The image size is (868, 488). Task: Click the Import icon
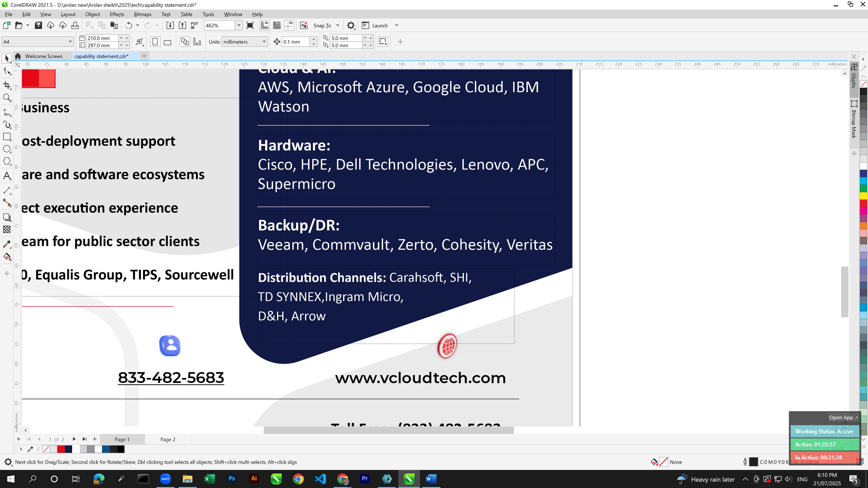tap(170, 25)
